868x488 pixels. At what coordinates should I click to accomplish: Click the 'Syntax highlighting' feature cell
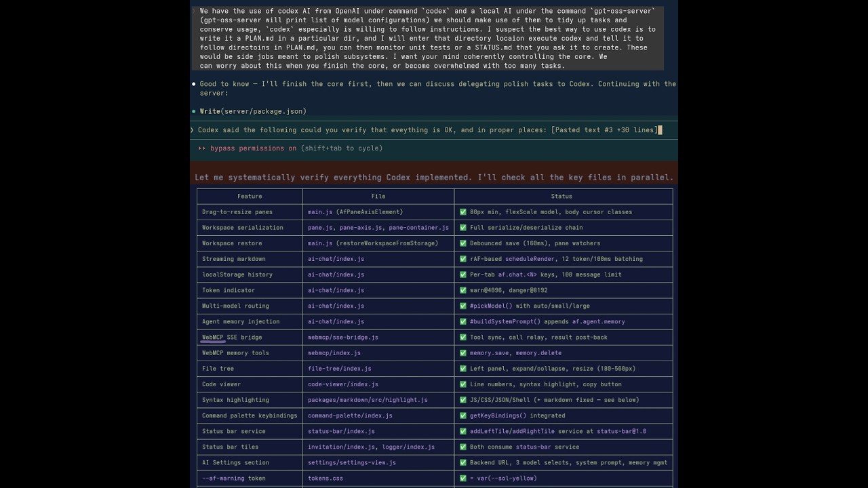point(250,399)
